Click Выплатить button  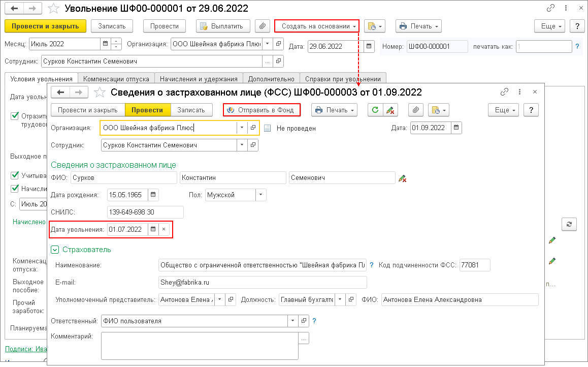click(x=223, y=26)
